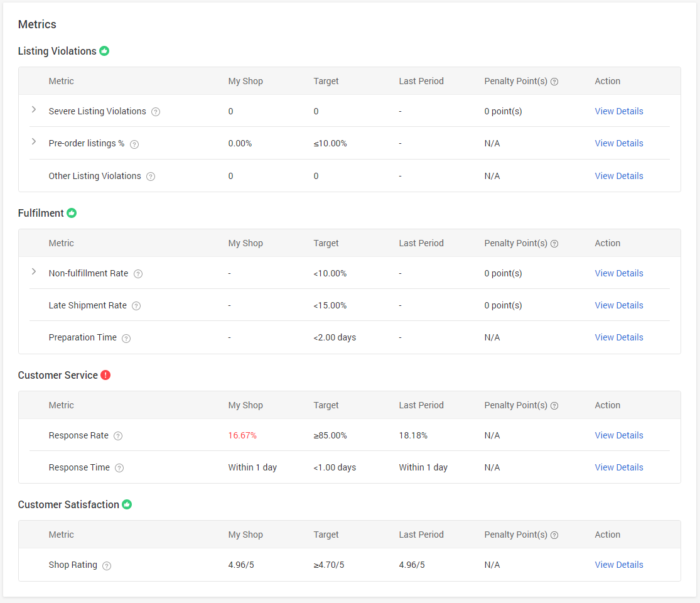This screenshot has height=603, width=700.
Task: Expand the Severe Listing Violations row
Action: [34, 109]
